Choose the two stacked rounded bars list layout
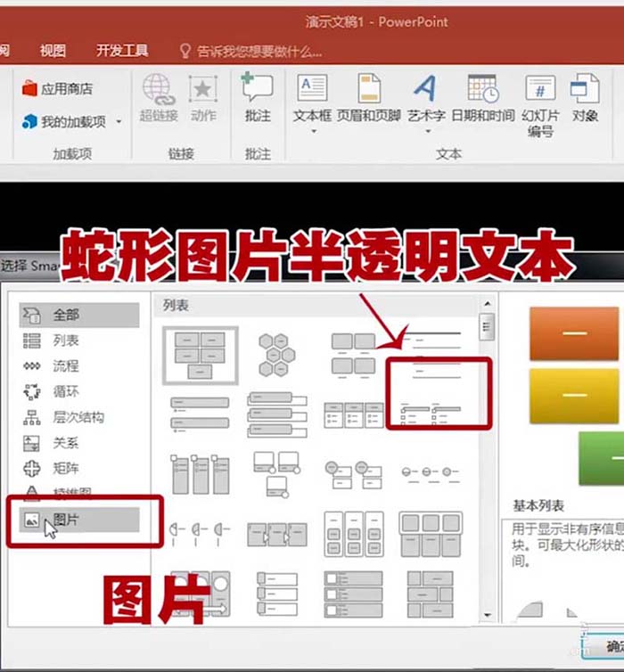This screenshot has width=624, height=672. pyautogui.click(x=200, y=414)
